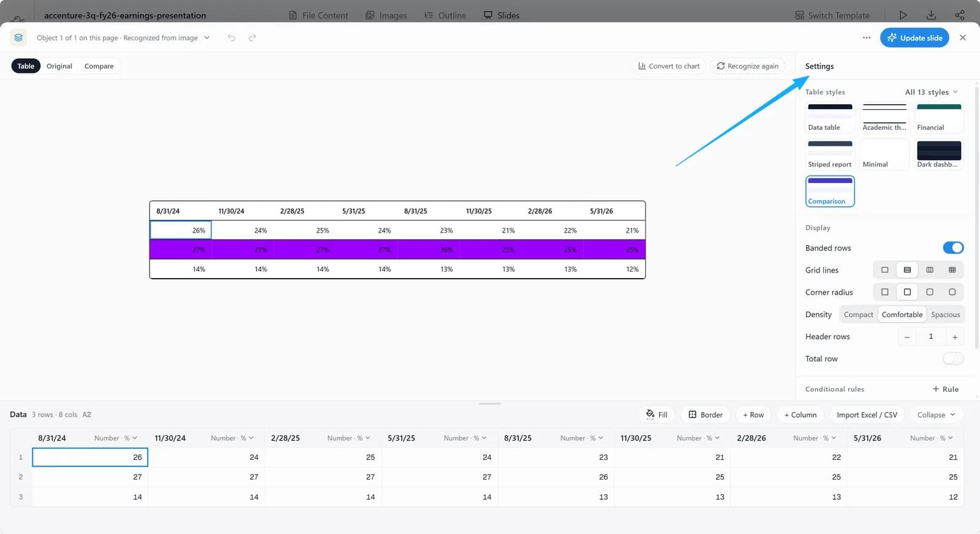980x534 pixels.
Task: Click the Update slide button
Action: click(914, 38)
